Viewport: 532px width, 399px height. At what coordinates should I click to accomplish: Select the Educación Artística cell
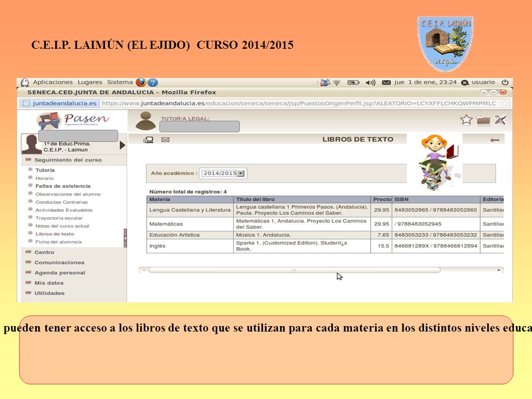point(190,235)
